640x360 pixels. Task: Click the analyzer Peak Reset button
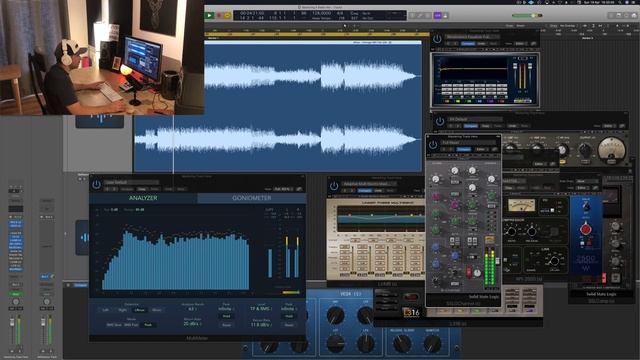click(226, 325)
